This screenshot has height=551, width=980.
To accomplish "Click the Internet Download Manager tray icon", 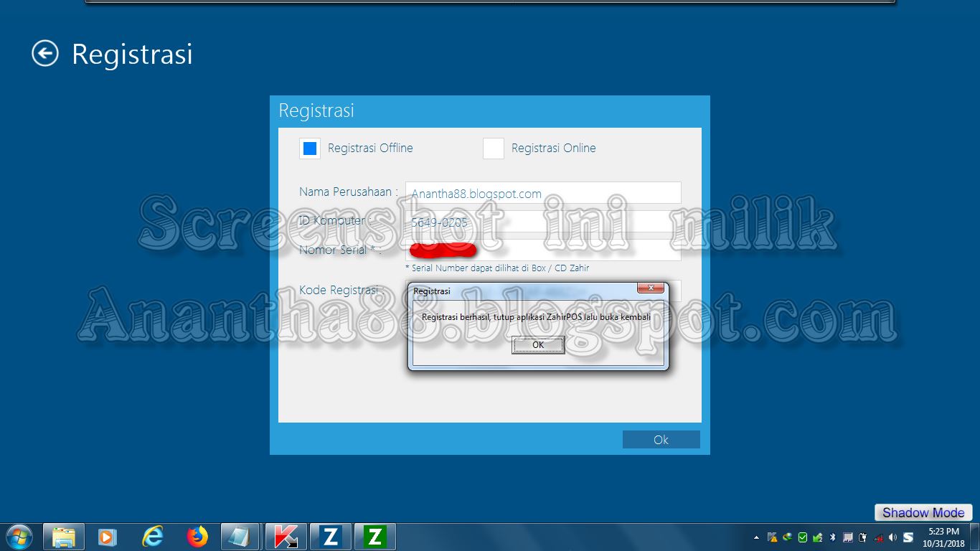I will pos(787,537).
